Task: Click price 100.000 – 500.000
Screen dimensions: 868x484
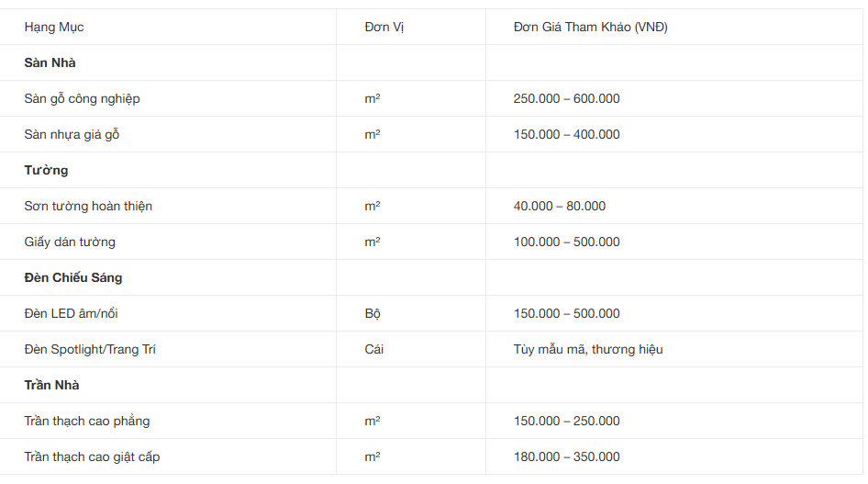Action: pyautogui.click(x=566, y=242)
